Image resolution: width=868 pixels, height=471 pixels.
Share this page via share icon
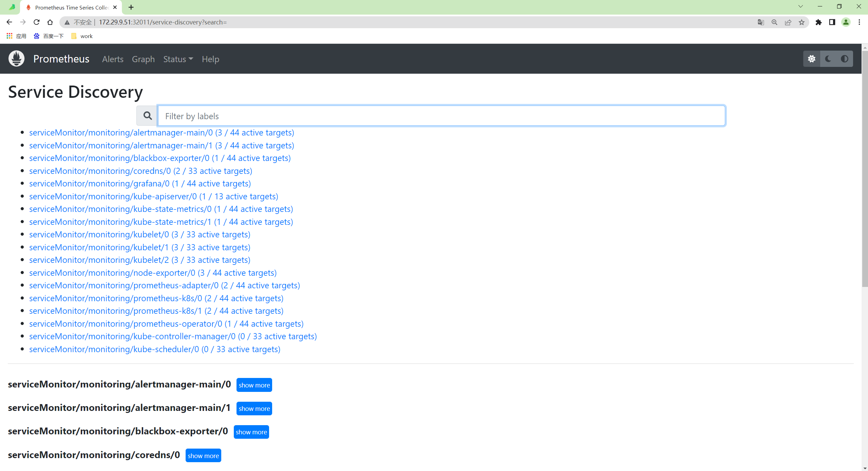[788, 22]
